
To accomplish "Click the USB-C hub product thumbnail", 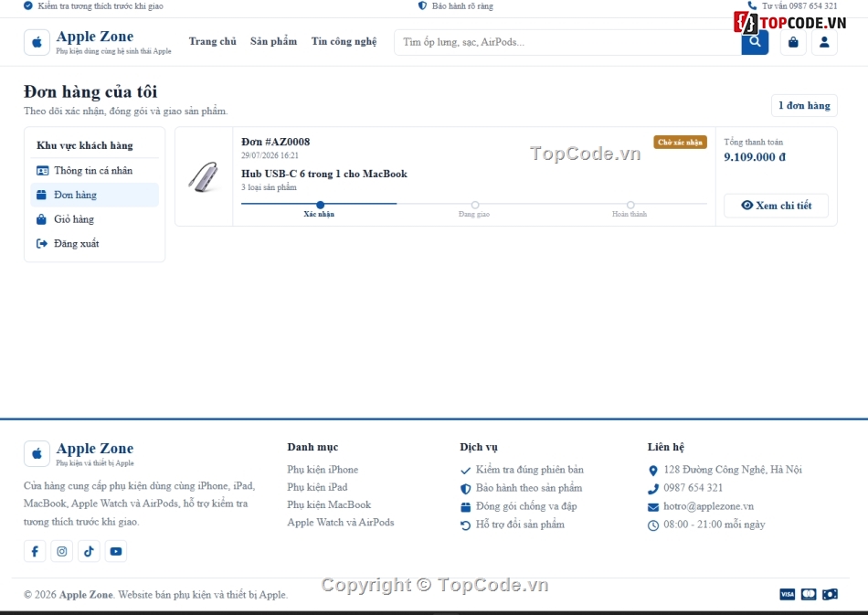I will (204, 176).
